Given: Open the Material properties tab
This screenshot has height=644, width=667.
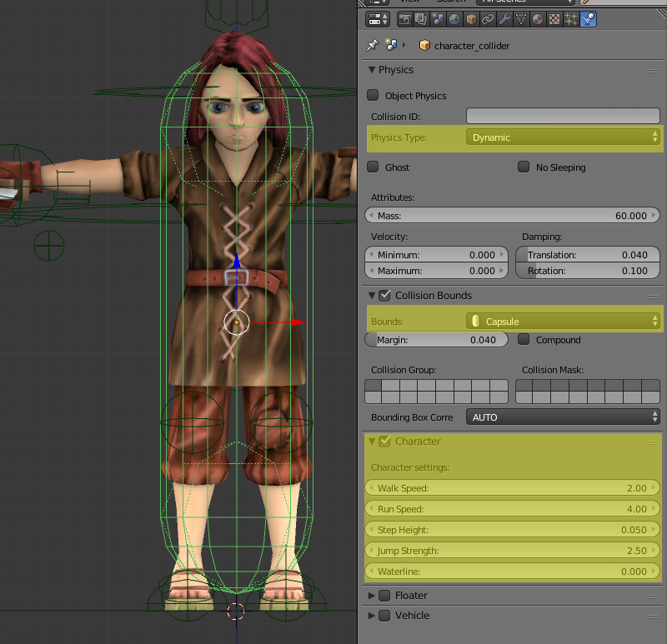Looking at the screenshot, I should [x=538, y=19].
